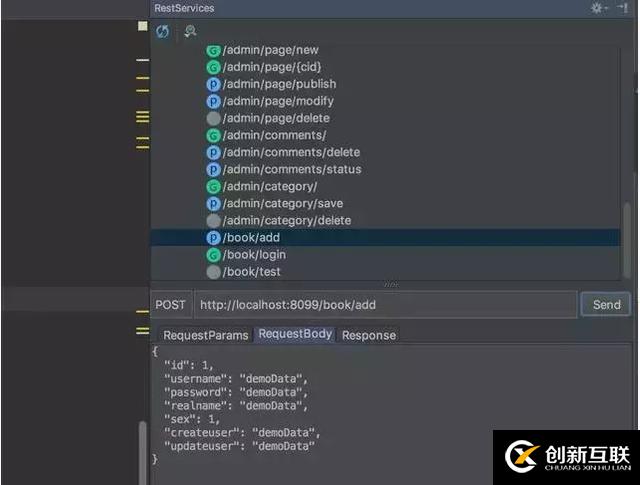Select /admin/category/delete service
The height and width of the screenshot is (485, 640).
287,221
